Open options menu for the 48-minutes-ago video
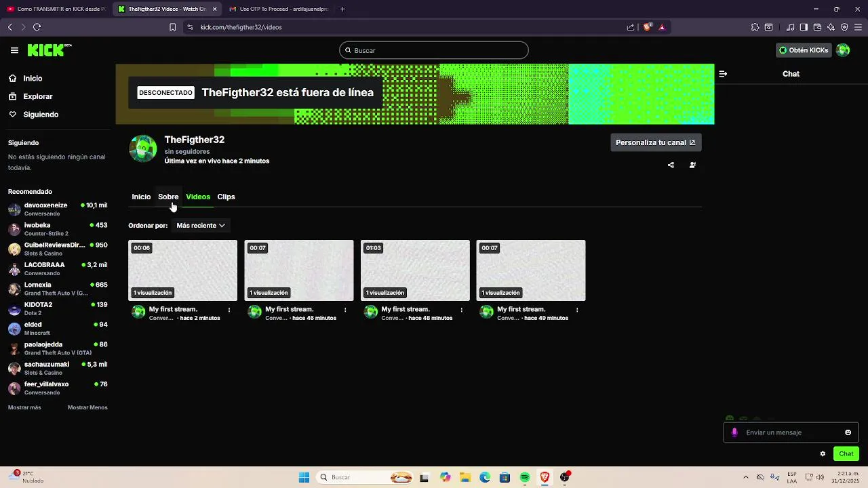This screenshot has width=868, height=488. [462, 310]
